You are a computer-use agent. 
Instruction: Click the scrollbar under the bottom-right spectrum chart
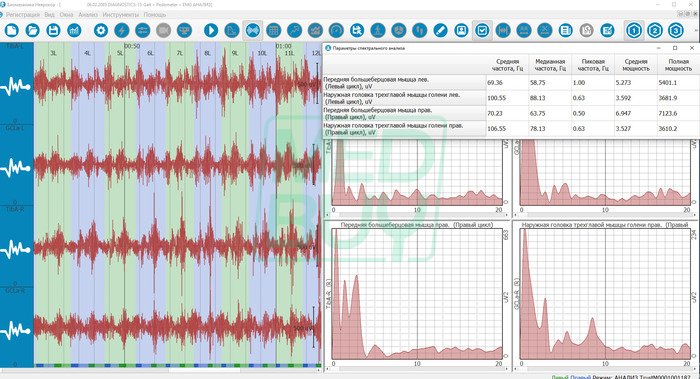[x=606, y=369]
